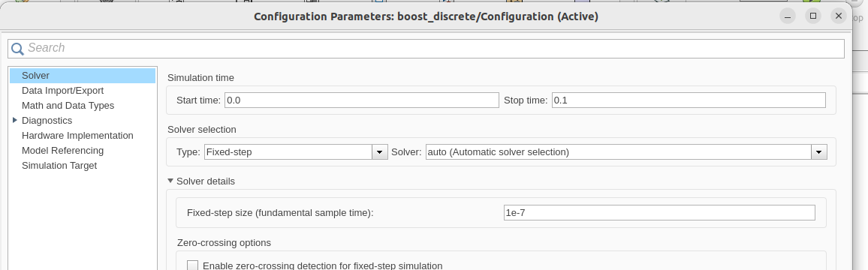This screenshot has width=868, height=270.
Task: Click the search magnifier icon
Action: pyautogui.click(x=17, y=49)
